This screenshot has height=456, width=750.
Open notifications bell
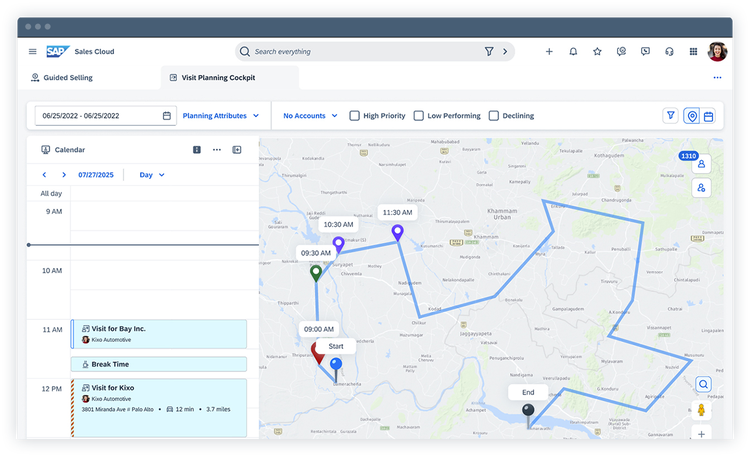tap(573, 51)
